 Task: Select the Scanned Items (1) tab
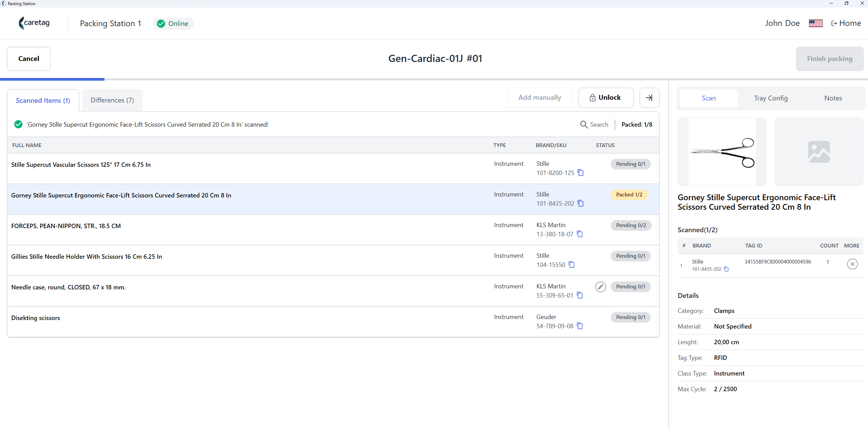(x=43, y=100)
